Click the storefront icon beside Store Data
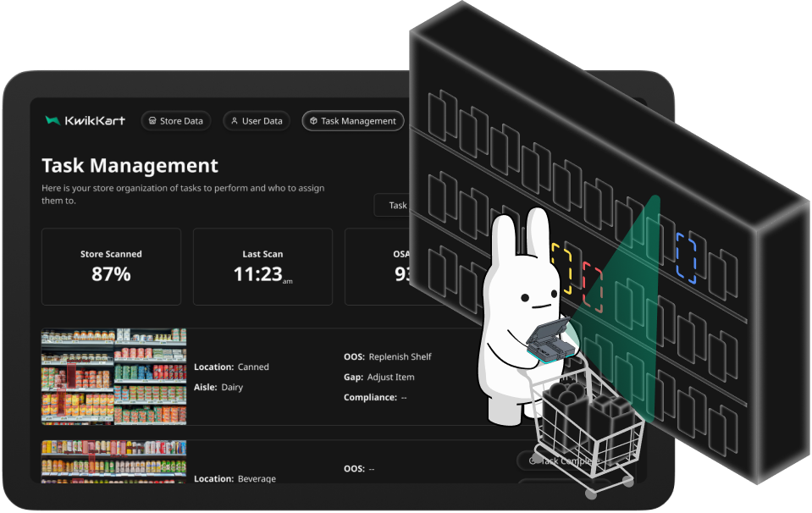Image resolution: width=812 pixels, height=513 pixels. (152, 121)
